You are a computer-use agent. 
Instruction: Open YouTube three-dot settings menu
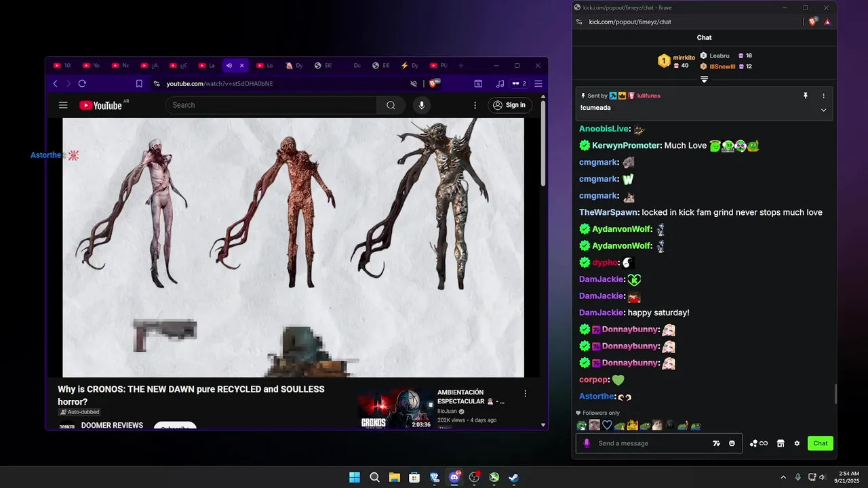[x=475, y=105]
